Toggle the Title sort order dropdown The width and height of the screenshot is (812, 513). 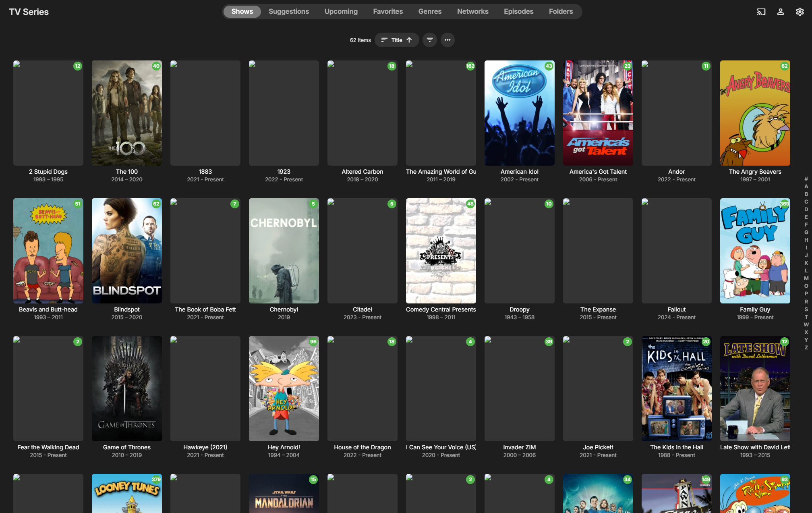397,40
